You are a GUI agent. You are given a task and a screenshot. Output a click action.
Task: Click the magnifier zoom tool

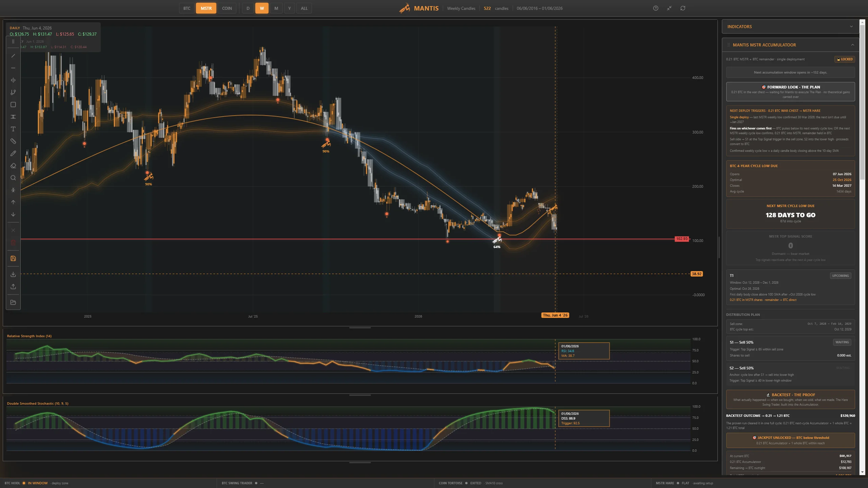pos(13,178)
